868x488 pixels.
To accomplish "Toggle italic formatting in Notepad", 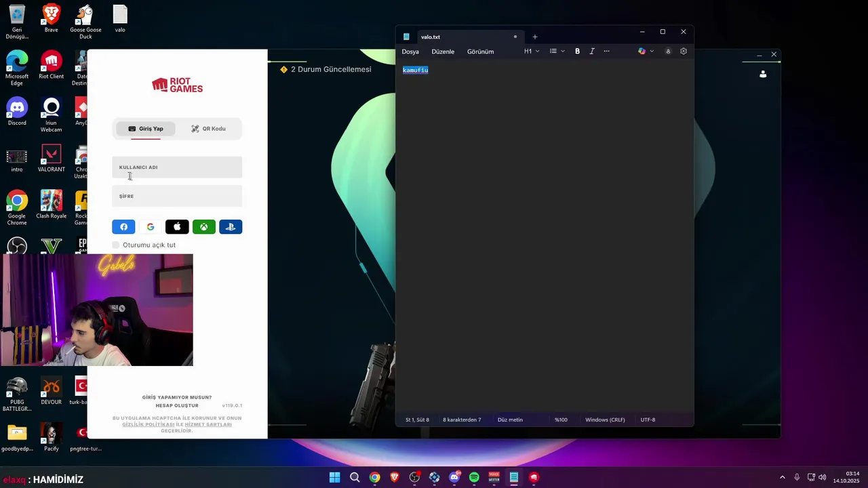I will click(592, 52).
